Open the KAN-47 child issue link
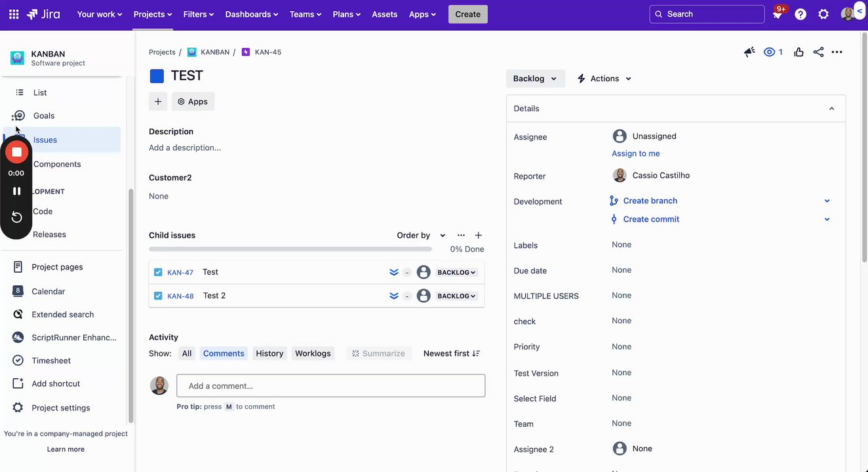 pos(180,273)
